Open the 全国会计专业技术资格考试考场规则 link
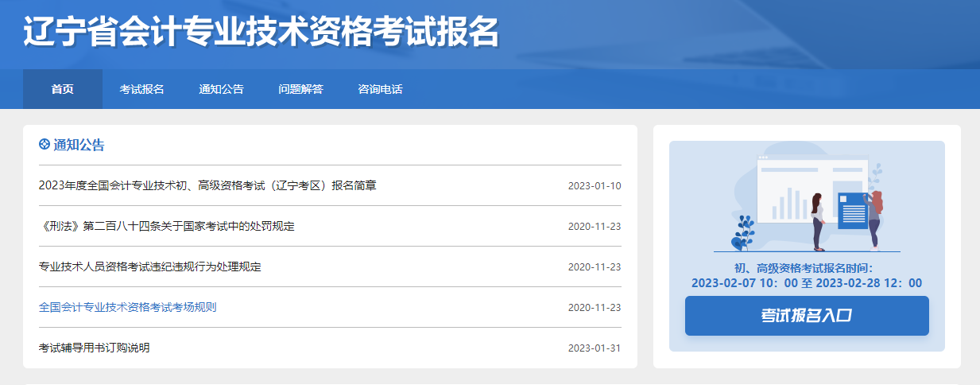This screenshot has width=980, height=385. [x=127, y=307]
